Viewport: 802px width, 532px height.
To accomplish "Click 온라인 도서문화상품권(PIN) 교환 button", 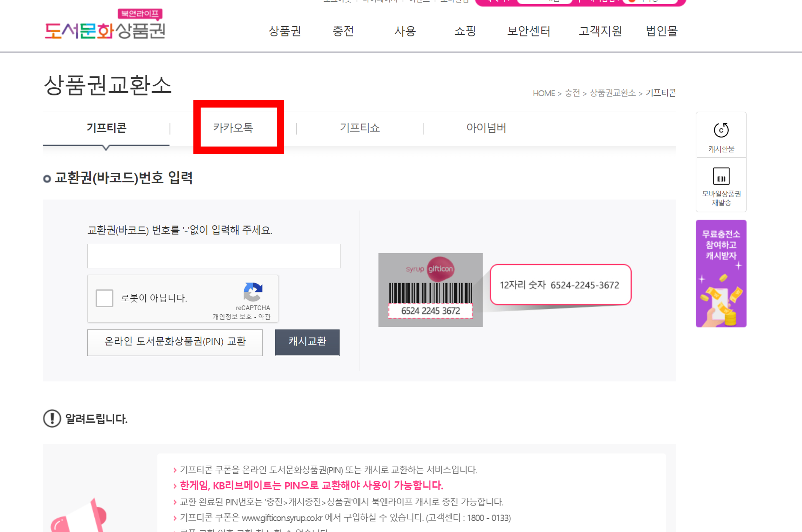I will [x=175, y=342].
